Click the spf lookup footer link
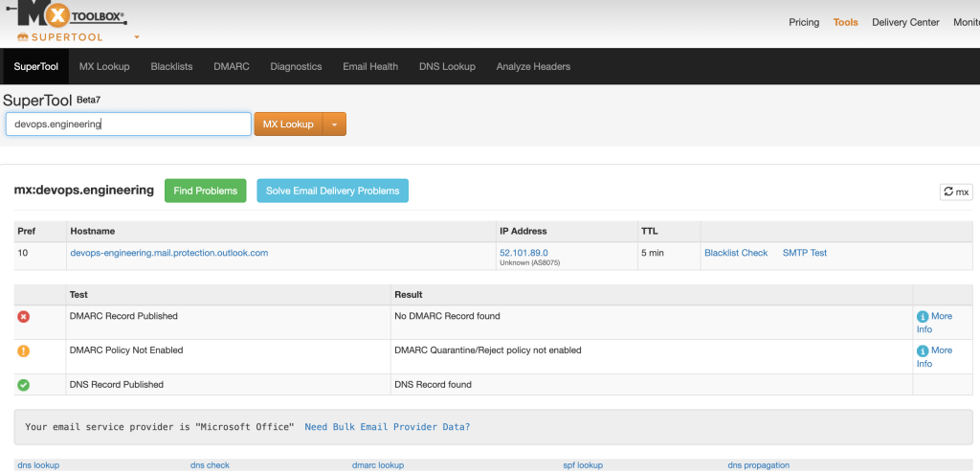 583,465
